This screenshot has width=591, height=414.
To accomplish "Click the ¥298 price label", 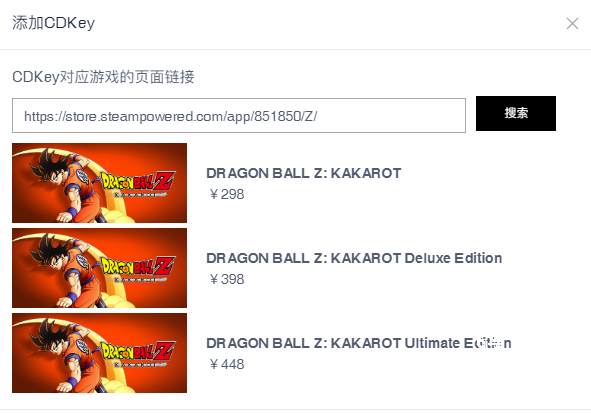I will 226,194.
